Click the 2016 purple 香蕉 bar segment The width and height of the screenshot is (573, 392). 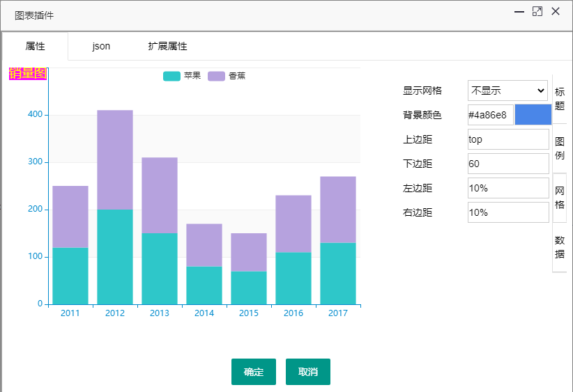pos(293,224)
